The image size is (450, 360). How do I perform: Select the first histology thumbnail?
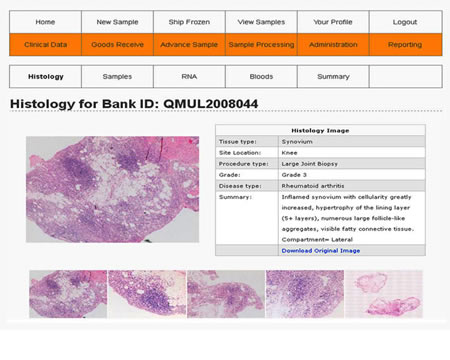(68, 294)
